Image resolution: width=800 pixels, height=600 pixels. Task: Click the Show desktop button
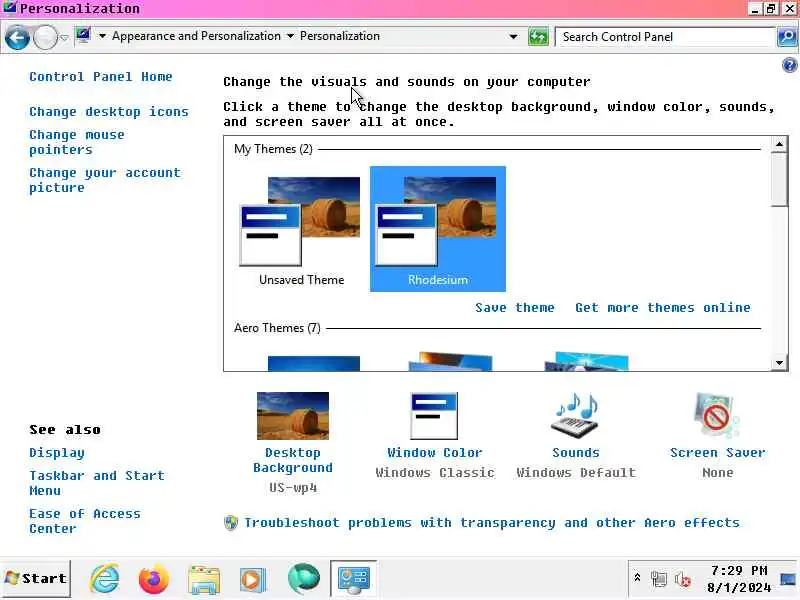788,579
